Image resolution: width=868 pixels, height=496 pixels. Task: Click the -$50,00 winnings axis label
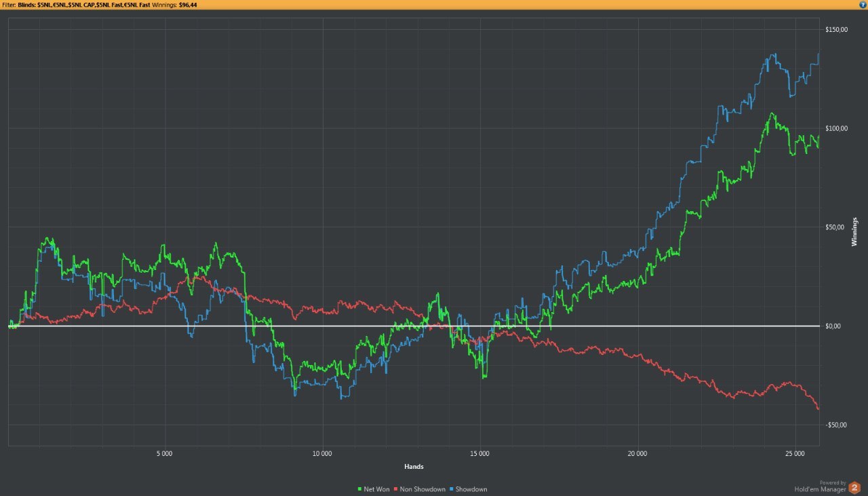coord(836,425)
